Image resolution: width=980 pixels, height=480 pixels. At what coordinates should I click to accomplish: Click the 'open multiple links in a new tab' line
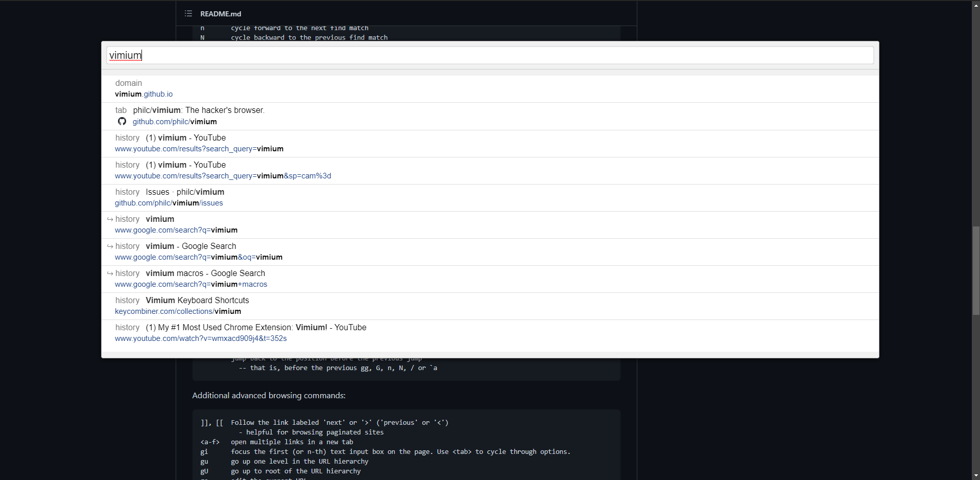pyautogui.click(x=292, y=442)
